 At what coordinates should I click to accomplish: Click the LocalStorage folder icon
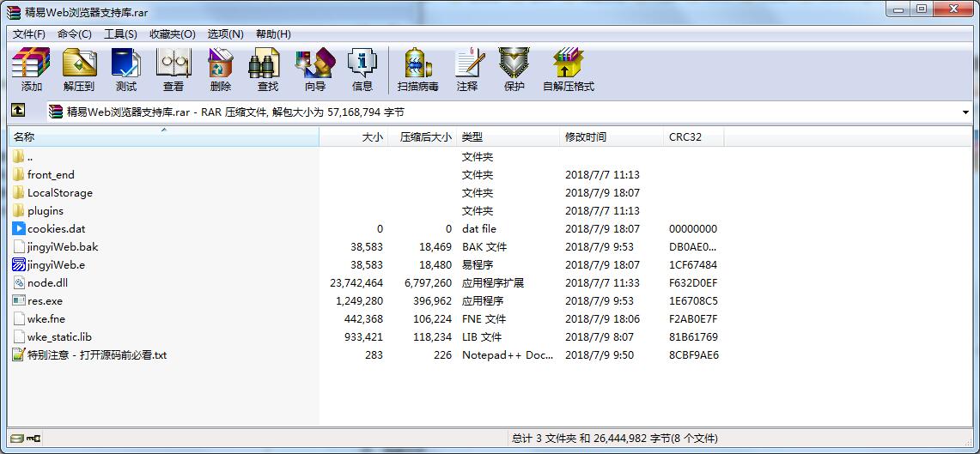tap(19, 193)
